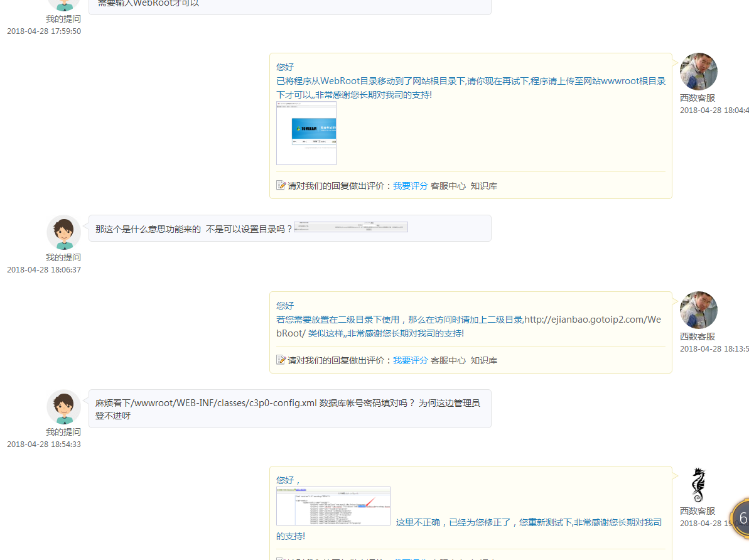Click 我要评分 link in the 18:13 reply
The width and height of the screenshot is (749, 560).
coord(411,360)
